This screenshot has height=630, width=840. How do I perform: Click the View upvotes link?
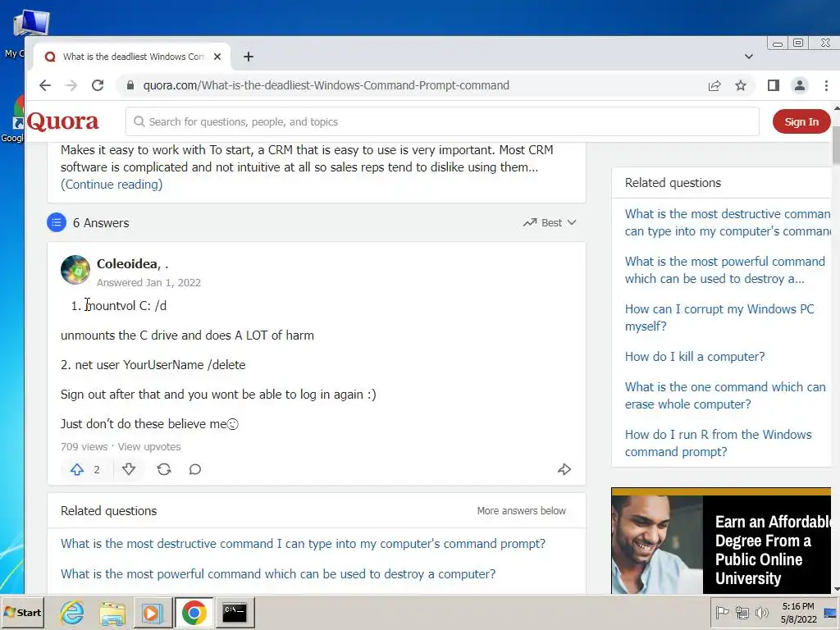click(x=149, y=447)
